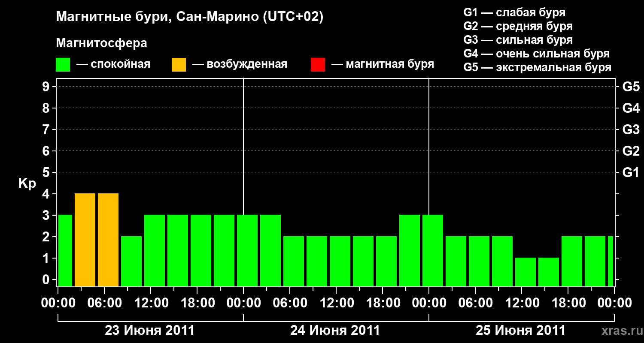The image size is (644, 343).
Task: Click the Kp 1 bar starting at 12:00 on 25 June
Action: [x=526, y=272]
